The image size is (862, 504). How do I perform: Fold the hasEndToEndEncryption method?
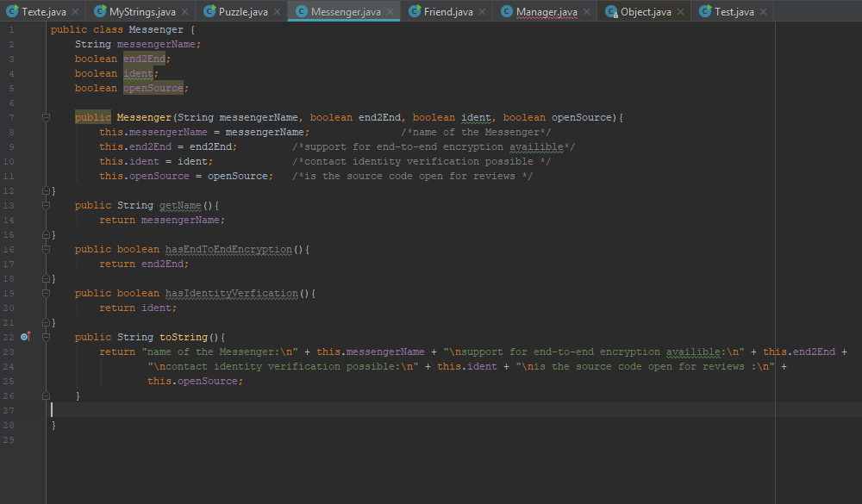pyautogui.click(x=46, y=249)
